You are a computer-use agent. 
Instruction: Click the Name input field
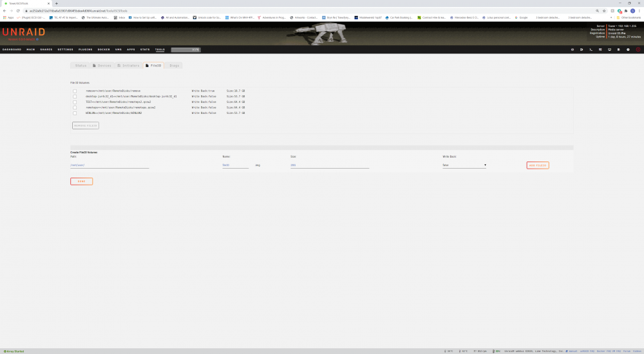click(x=235, y=165)
